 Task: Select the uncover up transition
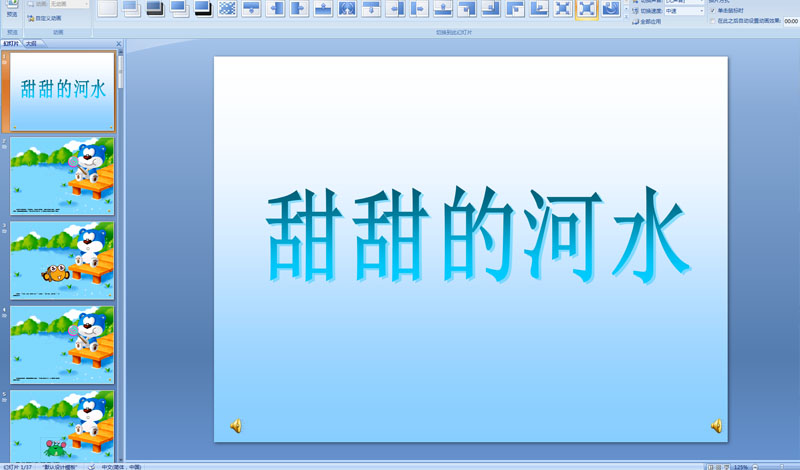[443, 8]
